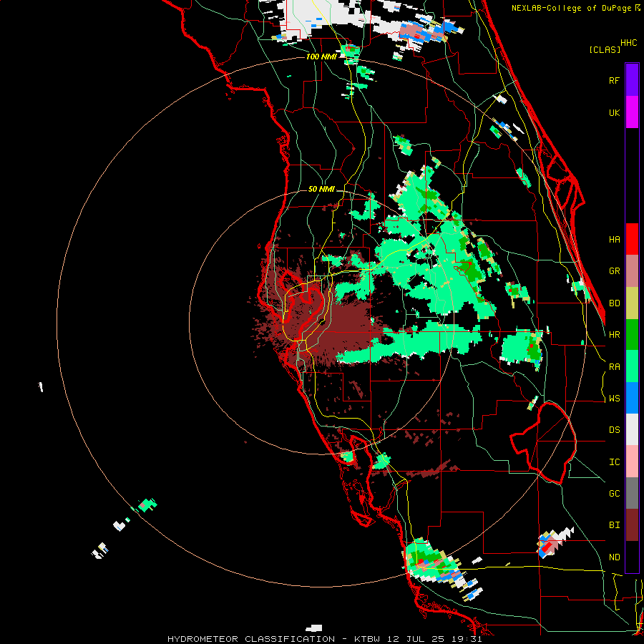
Task: Click the UK legend label text
Action: (x=614, y=112)
